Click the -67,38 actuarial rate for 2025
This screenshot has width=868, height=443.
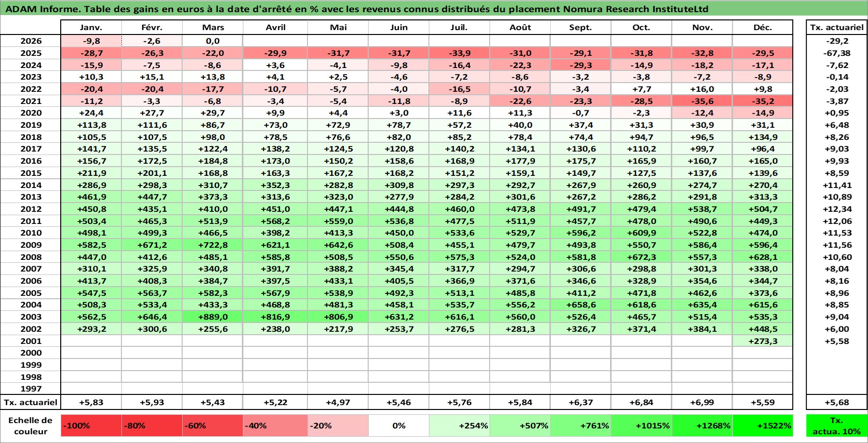[837, 53]
